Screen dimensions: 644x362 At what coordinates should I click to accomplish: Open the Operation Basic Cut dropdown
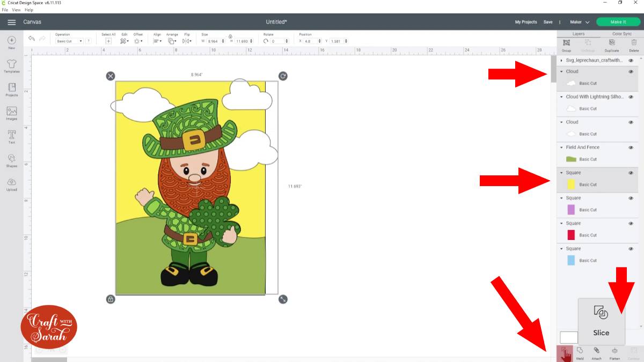(x=69, y=41)
